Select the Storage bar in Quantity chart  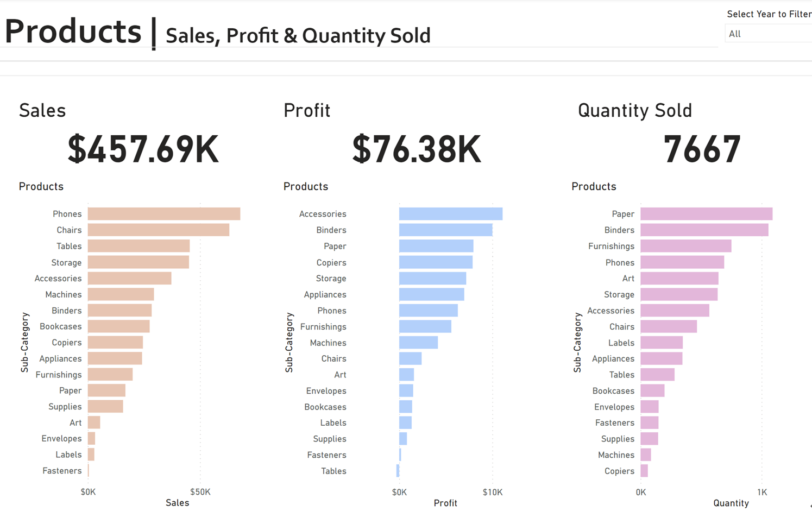pyautogui.click(x=678, y=294)
